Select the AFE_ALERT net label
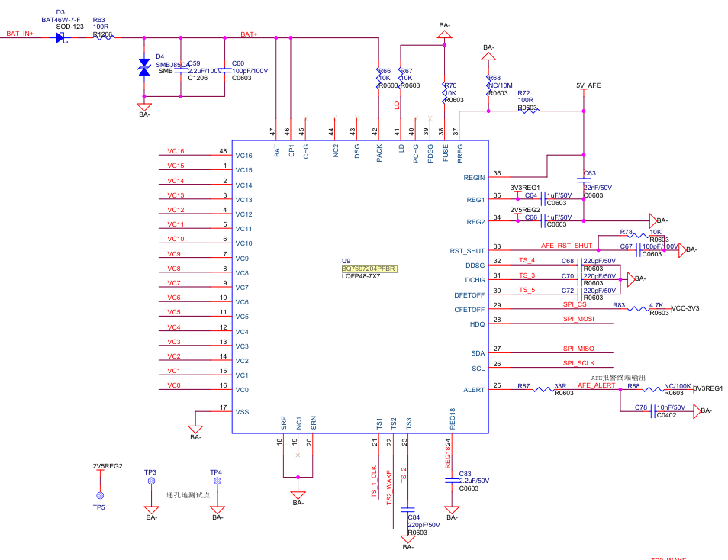 click(x=597, y=385)
